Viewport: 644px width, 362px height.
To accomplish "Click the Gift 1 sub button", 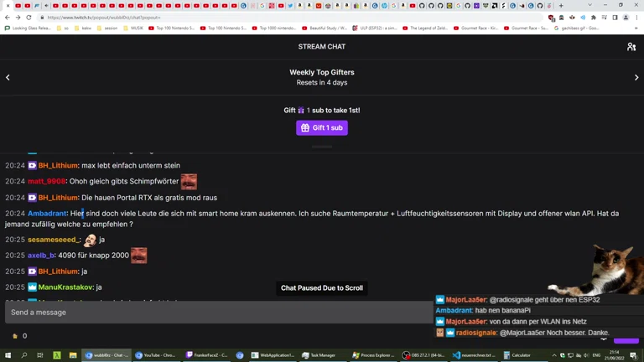I will [x=322, y=127].
